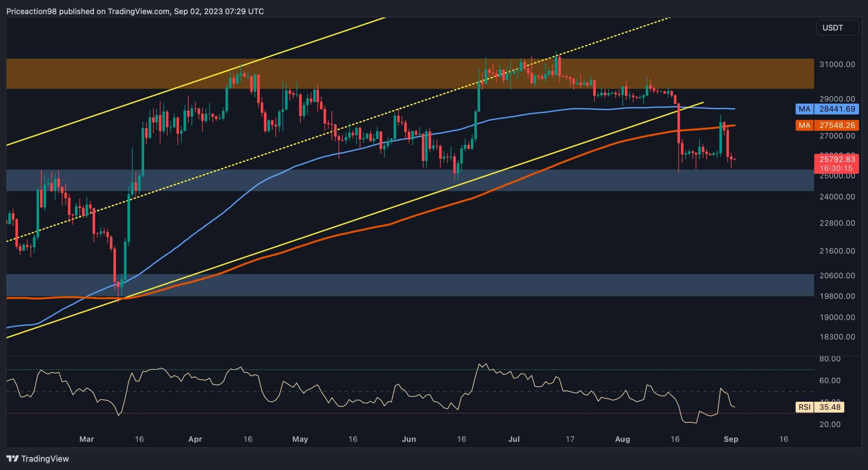Click the current price label 25792.83
This screenshot has height=470, width=868.
click(x=836, y=159)
